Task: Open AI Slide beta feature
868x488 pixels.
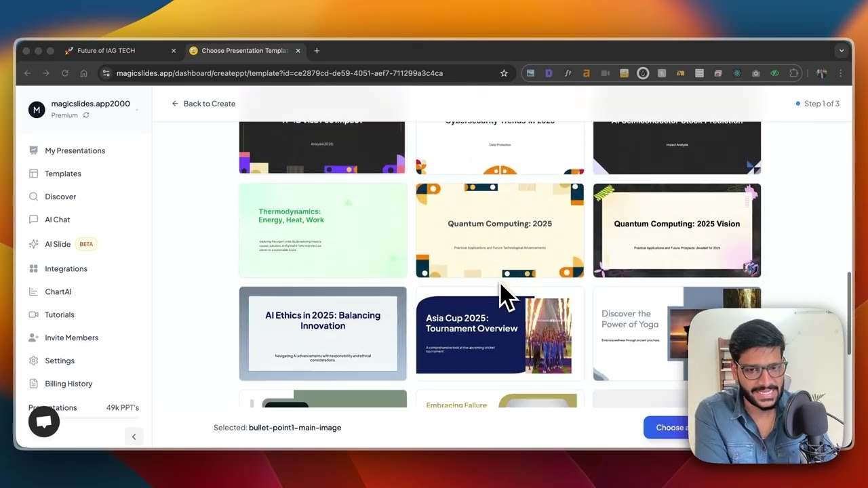Action: click(62, 244)
